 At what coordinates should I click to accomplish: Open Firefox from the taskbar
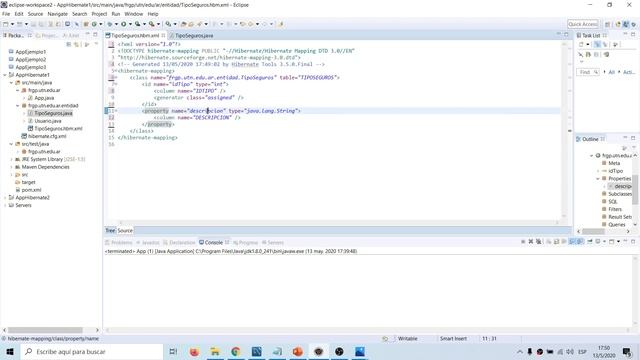(x=194, y=351)
